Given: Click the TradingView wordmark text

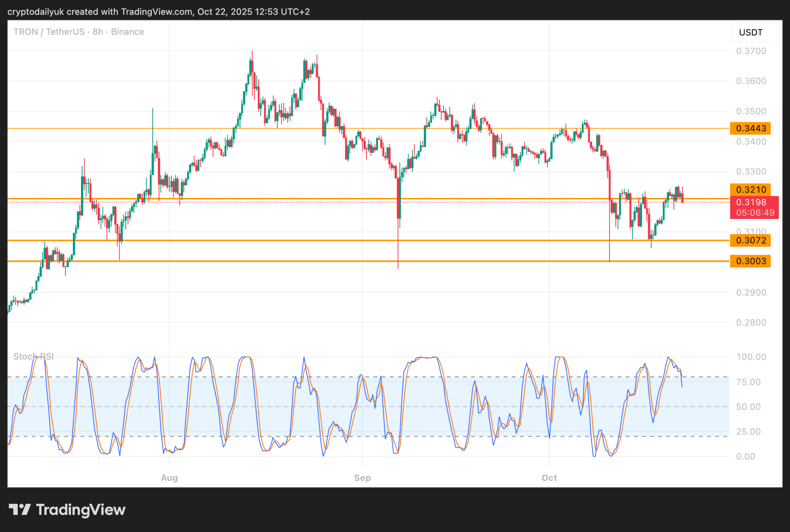Looking at the screenshot, I should (81, 510).
